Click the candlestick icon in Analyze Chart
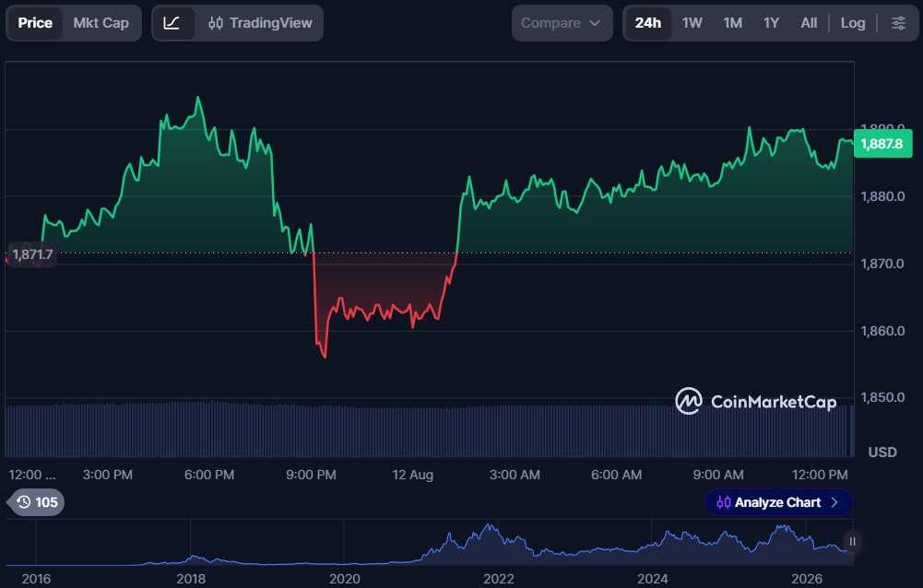 click(724, 502)
